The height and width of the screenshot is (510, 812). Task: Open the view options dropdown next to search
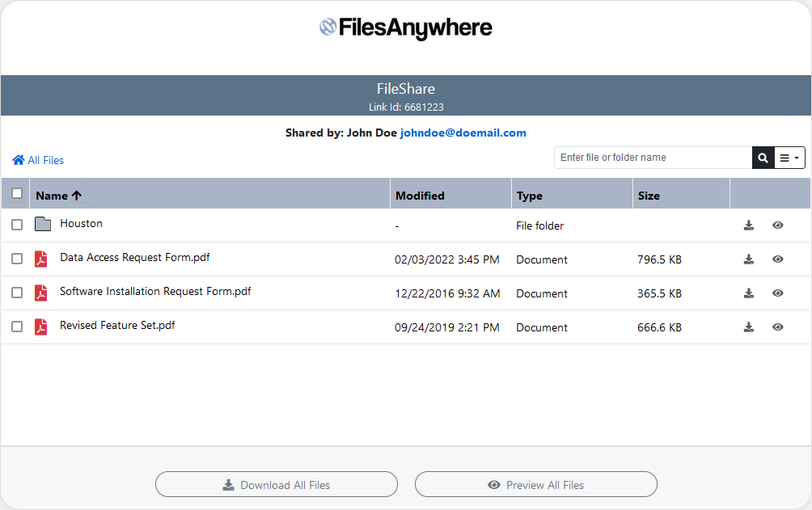[789, 158]
